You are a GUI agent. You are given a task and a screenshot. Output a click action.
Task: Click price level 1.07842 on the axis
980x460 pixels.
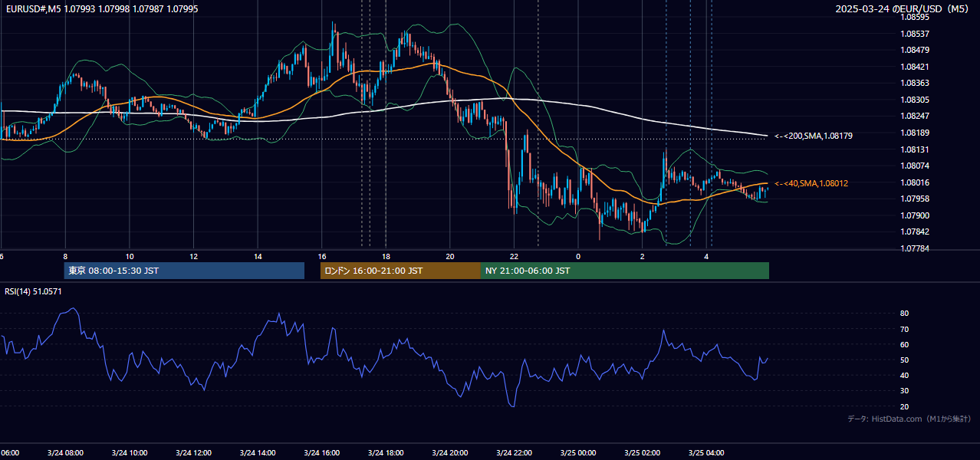click(914, 232)
